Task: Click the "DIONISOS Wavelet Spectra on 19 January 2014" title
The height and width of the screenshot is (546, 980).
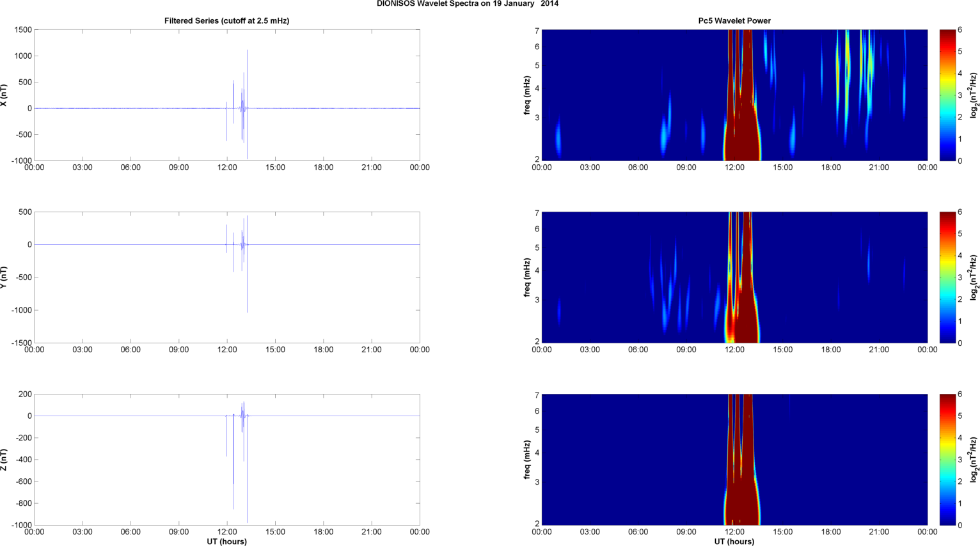Action: 468,4
